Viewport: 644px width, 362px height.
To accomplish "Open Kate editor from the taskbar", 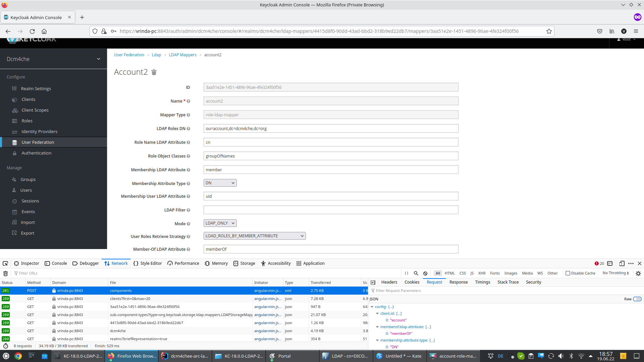I will click(399, 356).
